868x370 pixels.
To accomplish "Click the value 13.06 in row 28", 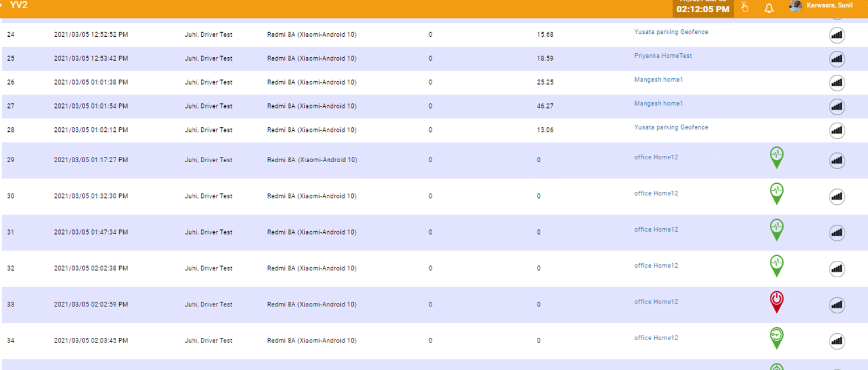I will point(545,131).
